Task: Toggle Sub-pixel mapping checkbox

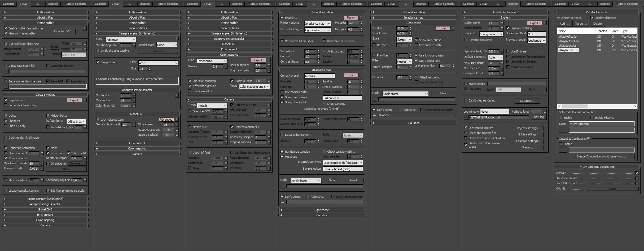Action: click(x=190, y=81)
